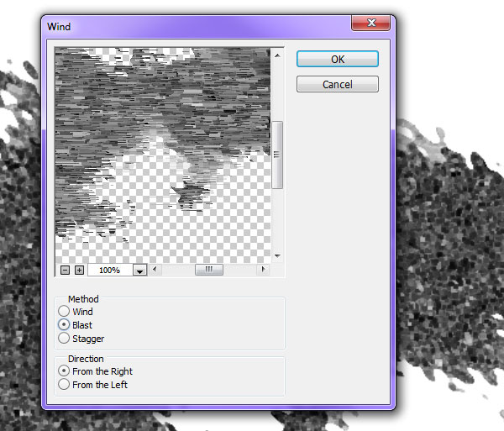504x431 pixels.
Task: Select the Blast method radio button
Action: coord(64,324)
